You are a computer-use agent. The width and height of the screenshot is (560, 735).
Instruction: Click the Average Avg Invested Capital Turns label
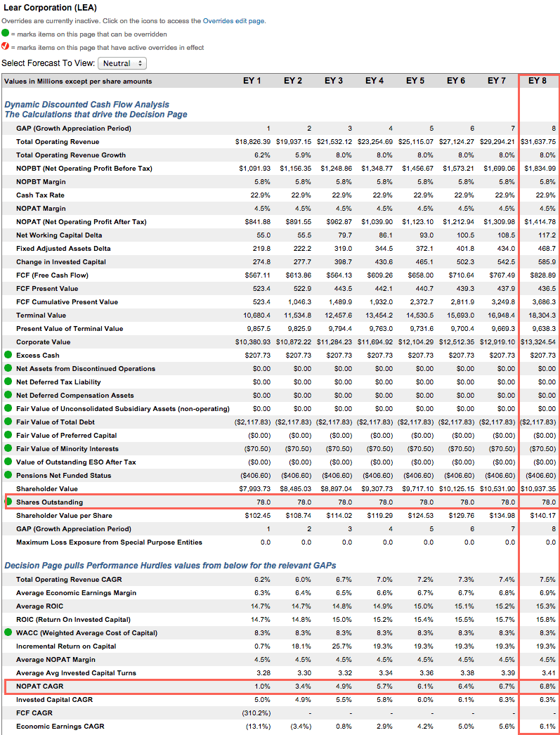coord(76,672)
